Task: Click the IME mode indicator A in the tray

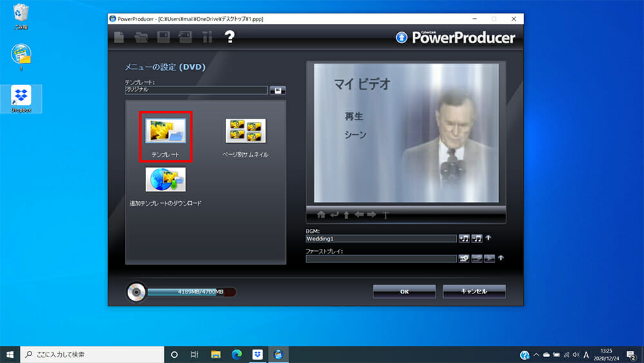Action: pos(586,355)
